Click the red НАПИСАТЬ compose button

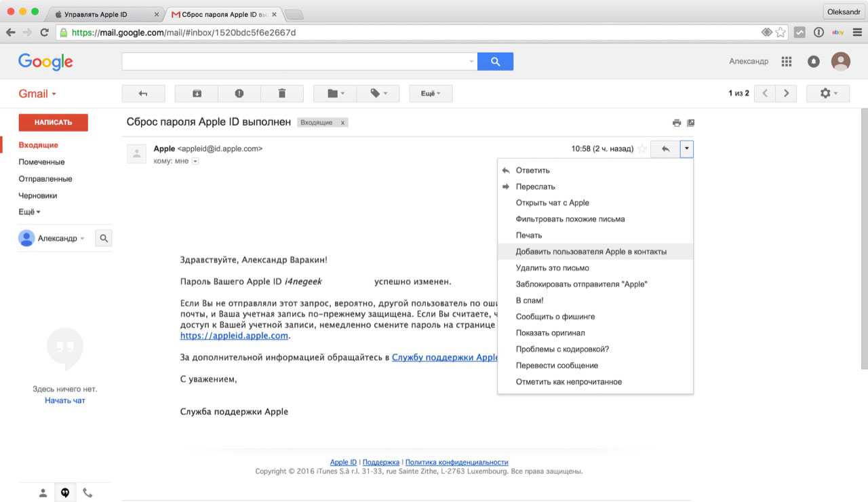tap(53, 122)
